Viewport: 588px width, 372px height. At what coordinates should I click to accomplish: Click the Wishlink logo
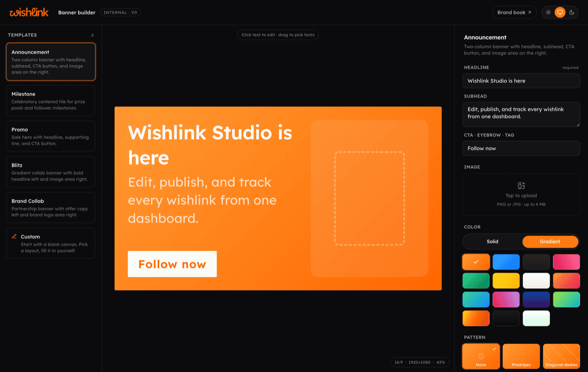(x=29, y=12)
